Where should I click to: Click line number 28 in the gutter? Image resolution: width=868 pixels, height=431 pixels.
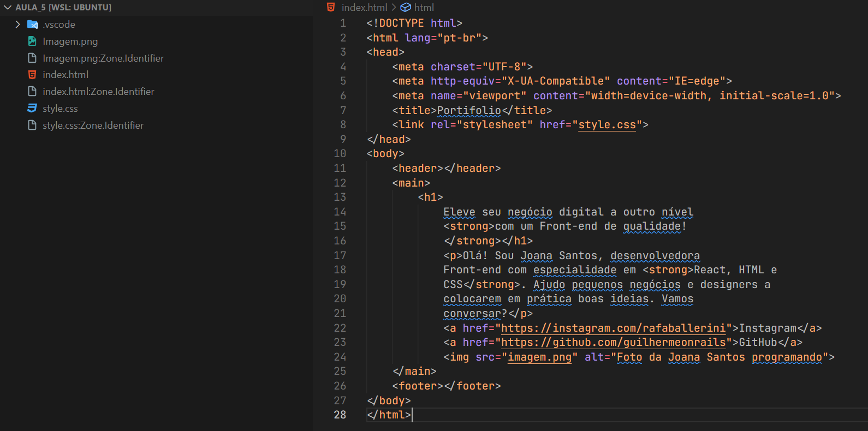click(340, 415)
